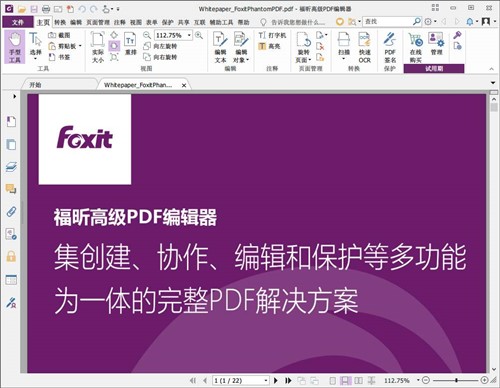
Task: Toggle Fit Visible view icon in ribbon
Action: click(x=114, y=57)
